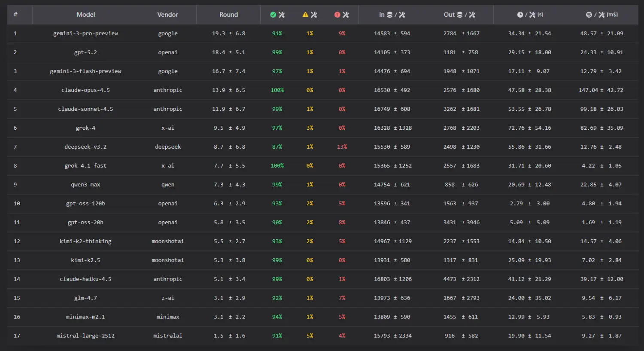Viewport: 644px width, 351px height.
Task: Click the yellow warning triangle column header
Action: point(310,15)
